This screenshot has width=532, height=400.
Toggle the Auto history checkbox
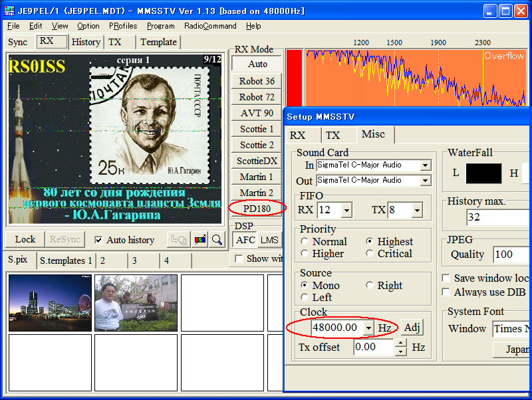pos(98,240)
